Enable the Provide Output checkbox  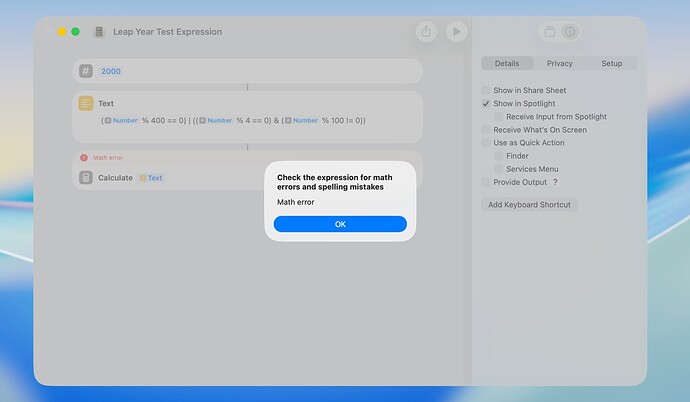tap(486, 182)
